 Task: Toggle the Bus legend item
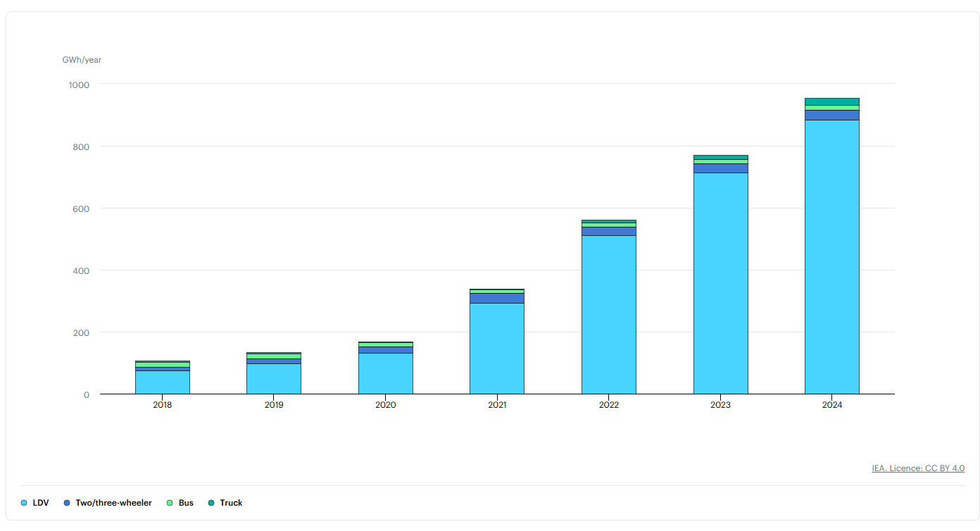tap(180, 503)
